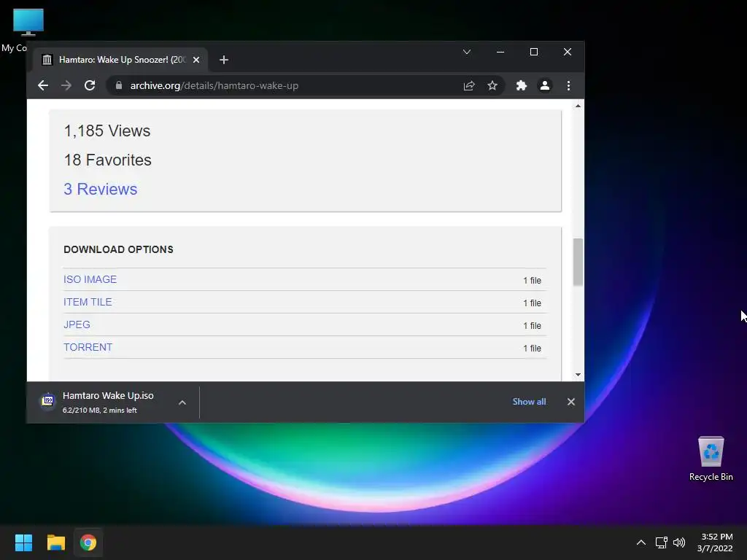Image resolution: width=747 pixels, height=560 pixels.
Task: Click the 1 file count beside JPEG
Action: (532, 326)
